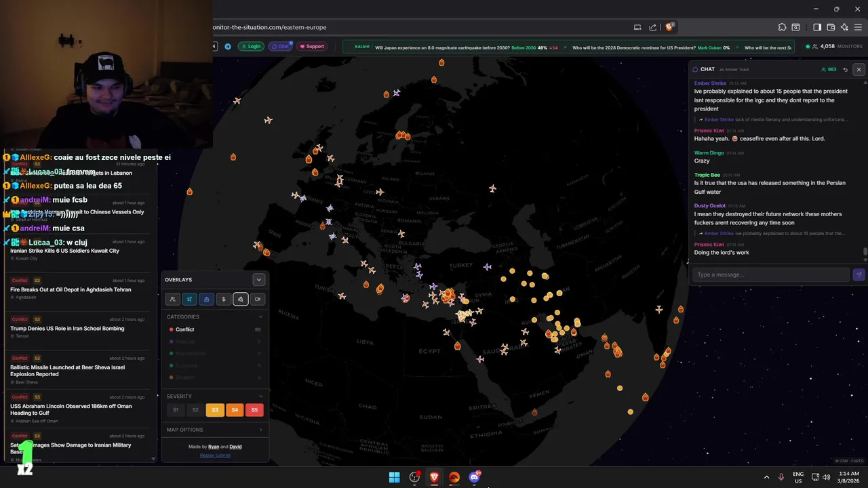
Task: Toggle the red S5 severity swatch
Action: click(x=254, y=410)
